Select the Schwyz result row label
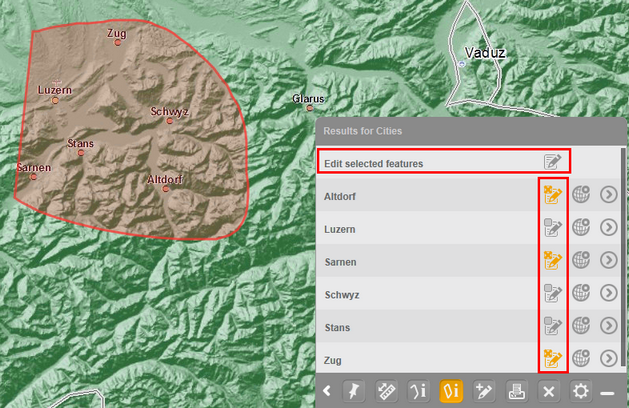 pyautogui.click(x=342, y=295)
